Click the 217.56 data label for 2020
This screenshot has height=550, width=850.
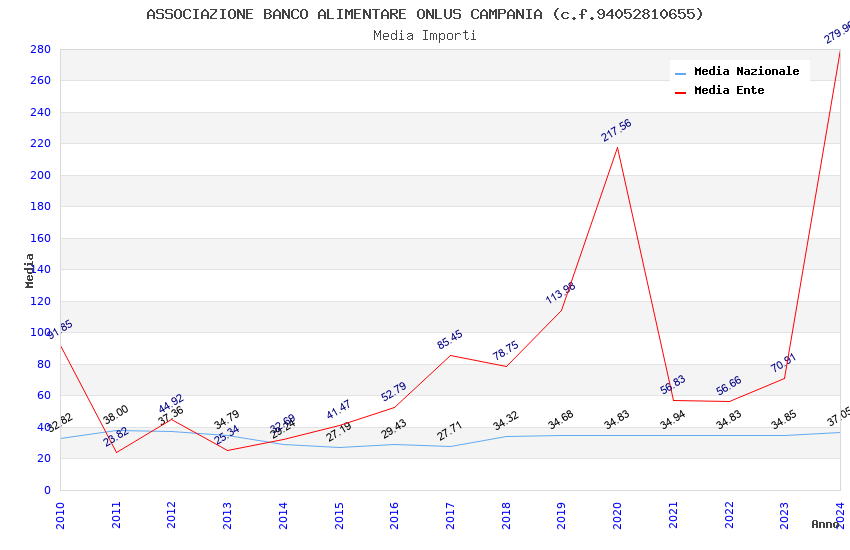tap(616, 130)
